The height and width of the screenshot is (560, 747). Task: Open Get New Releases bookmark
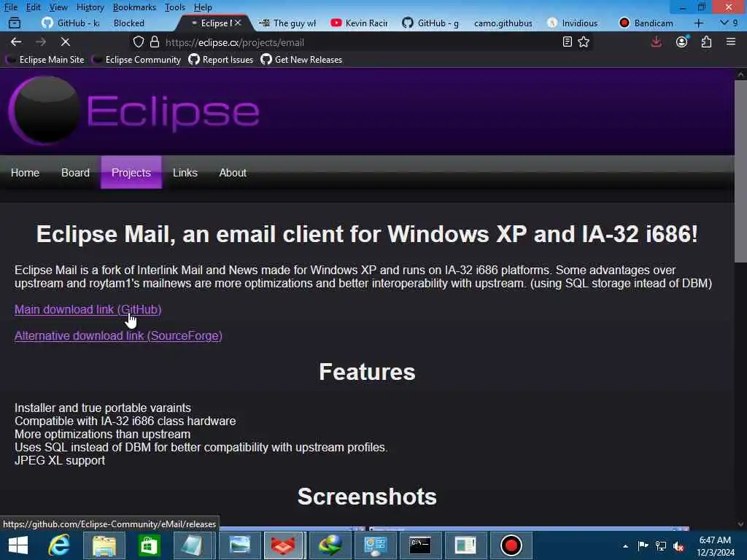click(x=301, y=60)
